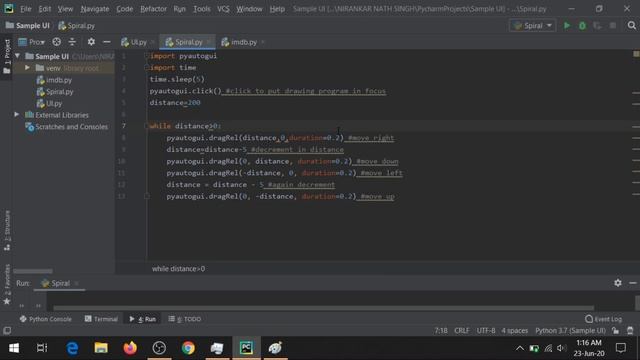Select Scratches and Consoles node

(67, 127)
